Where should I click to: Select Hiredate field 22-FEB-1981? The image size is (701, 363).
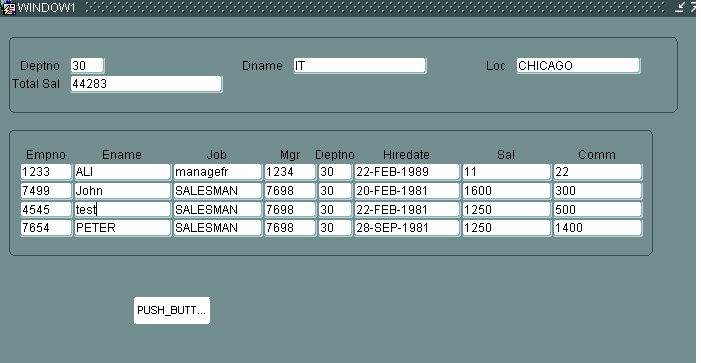tap(407, 210)
